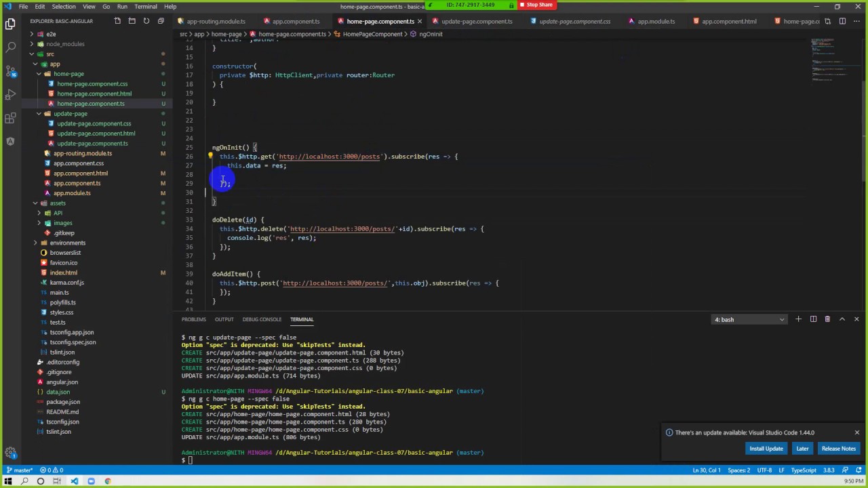Close the terminal panel
The image size is (868, 488).
pos(856,319)
